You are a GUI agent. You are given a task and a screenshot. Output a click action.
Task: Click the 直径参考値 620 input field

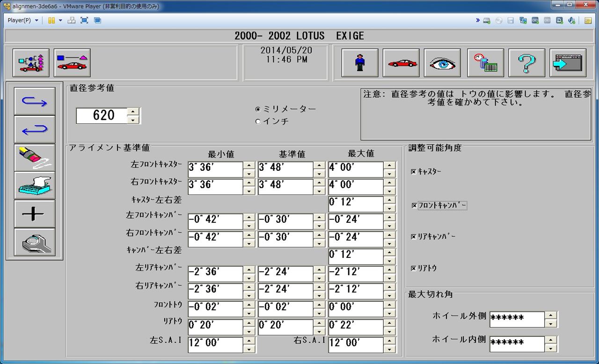[102, 116]
